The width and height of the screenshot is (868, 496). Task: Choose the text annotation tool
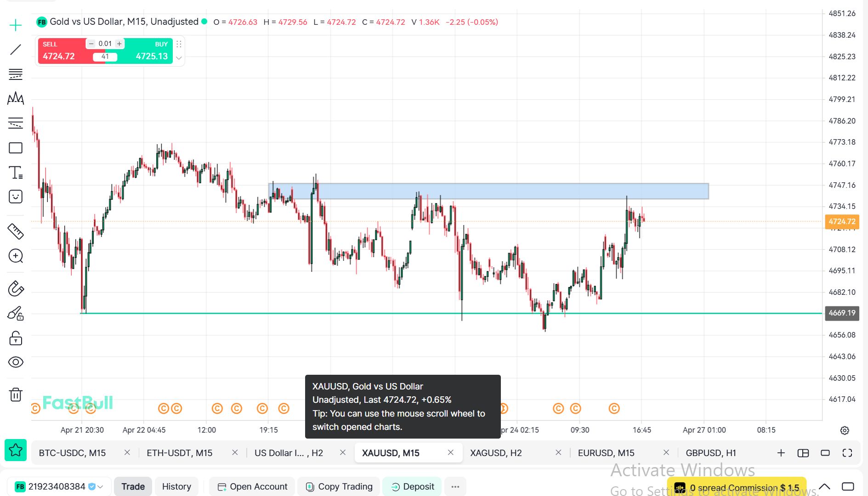(x=16, y=173)
